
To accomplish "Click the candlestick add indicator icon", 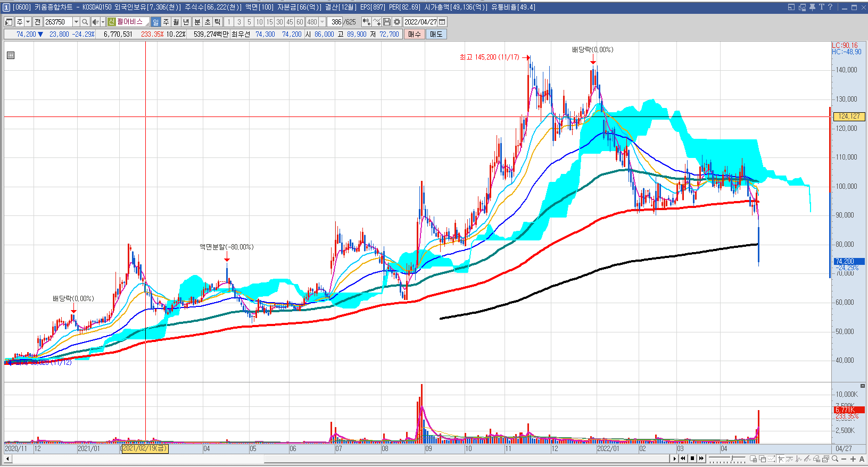I will click(x=366, y=22).
